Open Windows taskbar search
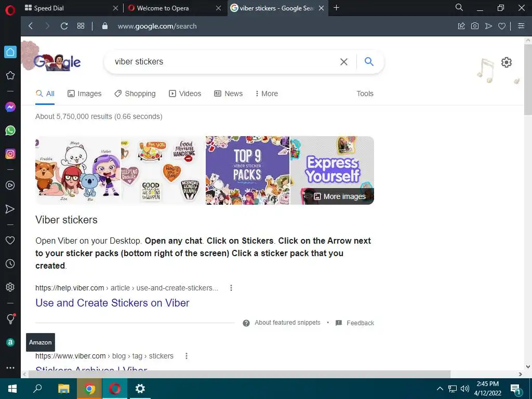Screen dimensions: 532x399 [37, 389]
